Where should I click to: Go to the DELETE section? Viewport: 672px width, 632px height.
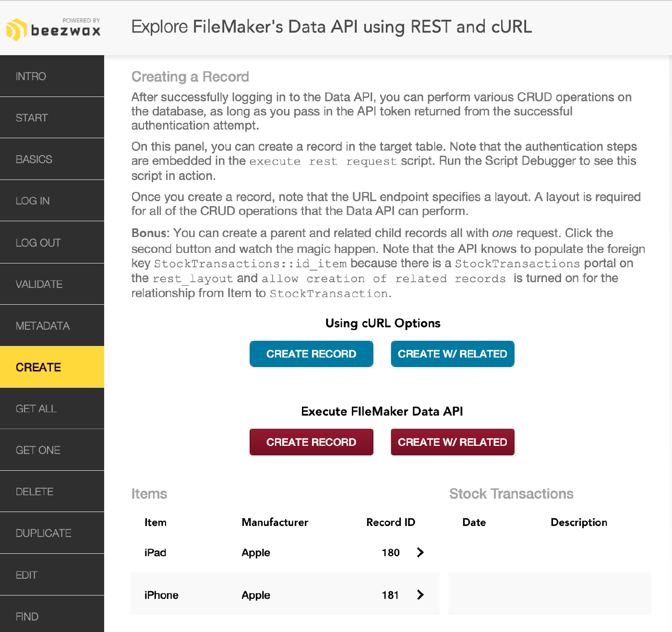pyautogui.click(x=52, y=491)
